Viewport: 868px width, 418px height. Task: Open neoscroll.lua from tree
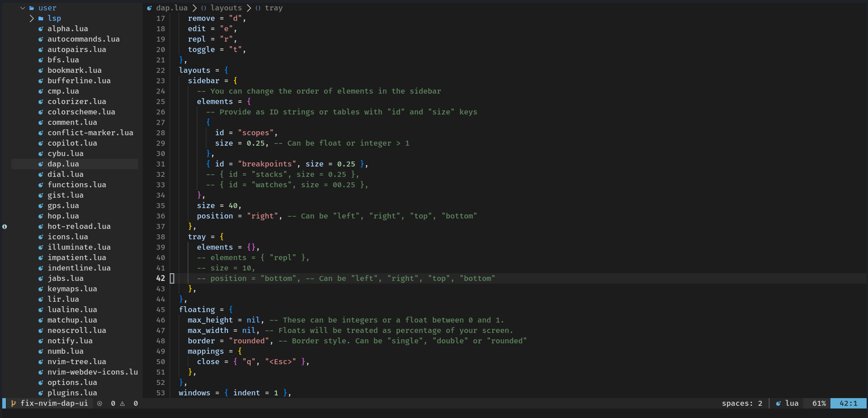77,331
